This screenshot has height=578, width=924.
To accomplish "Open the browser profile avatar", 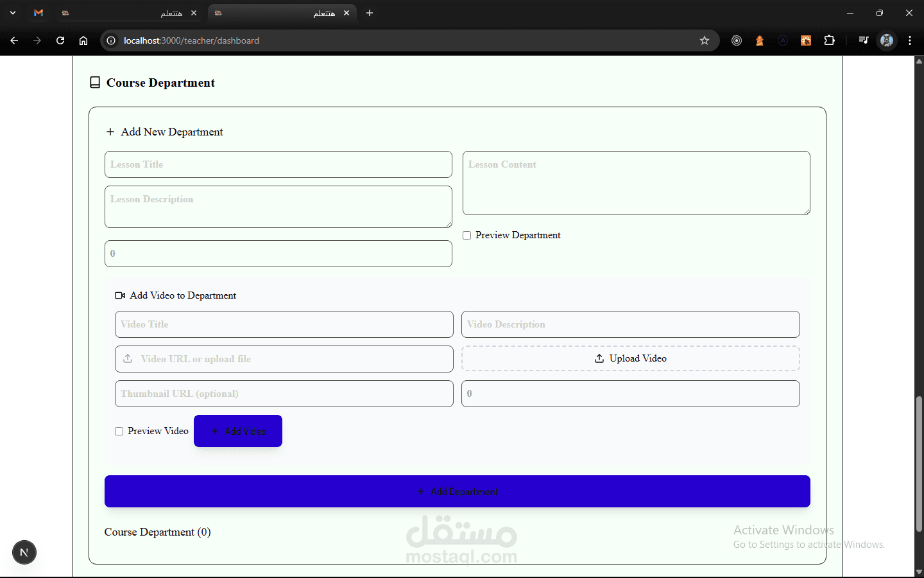I will pyautogui.click(x=887, y=40).
